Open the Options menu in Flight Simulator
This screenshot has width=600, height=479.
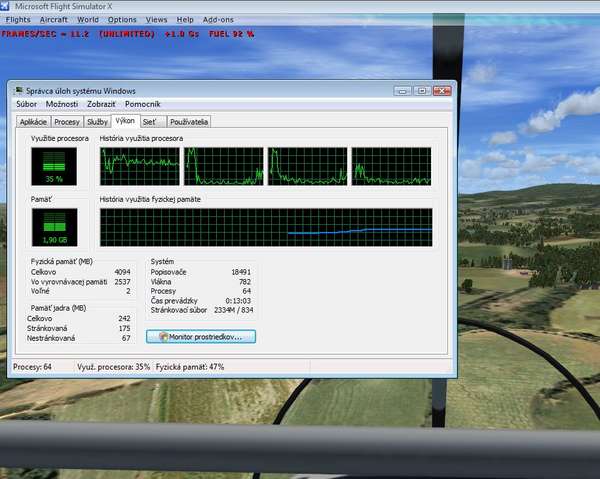click(x=122, y=20)
